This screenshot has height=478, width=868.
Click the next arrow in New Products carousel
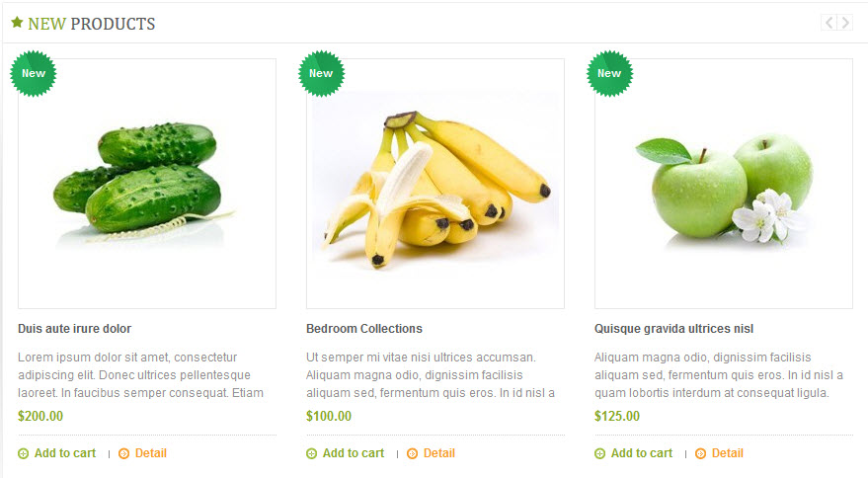tap(844, 23)
